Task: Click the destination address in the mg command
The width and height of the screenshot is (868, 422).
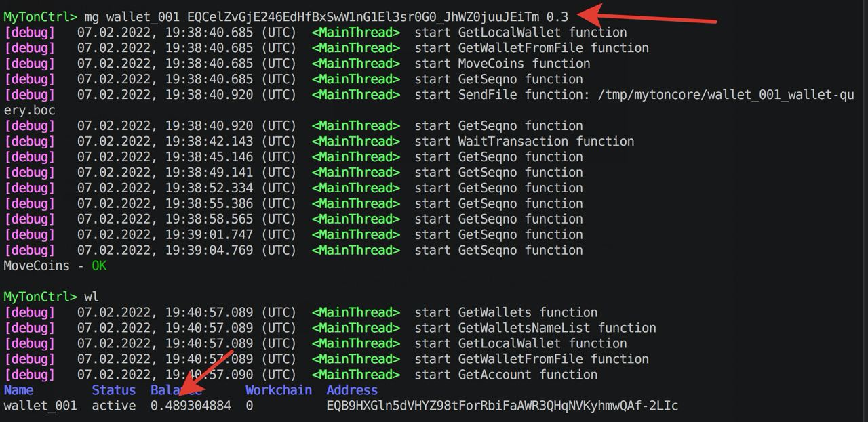Action: [363, 17]
